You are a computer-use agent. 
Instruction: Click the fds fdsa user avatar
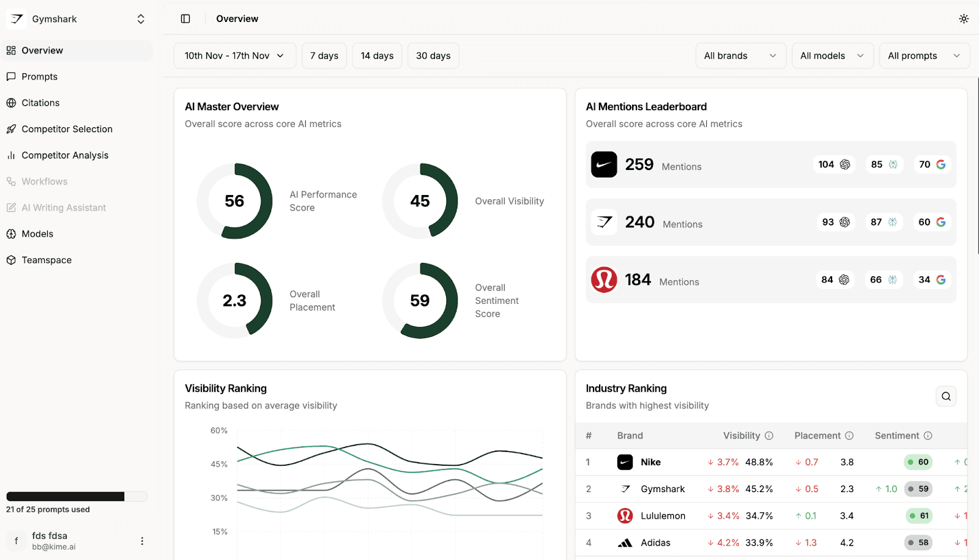[x=17, y=541]
